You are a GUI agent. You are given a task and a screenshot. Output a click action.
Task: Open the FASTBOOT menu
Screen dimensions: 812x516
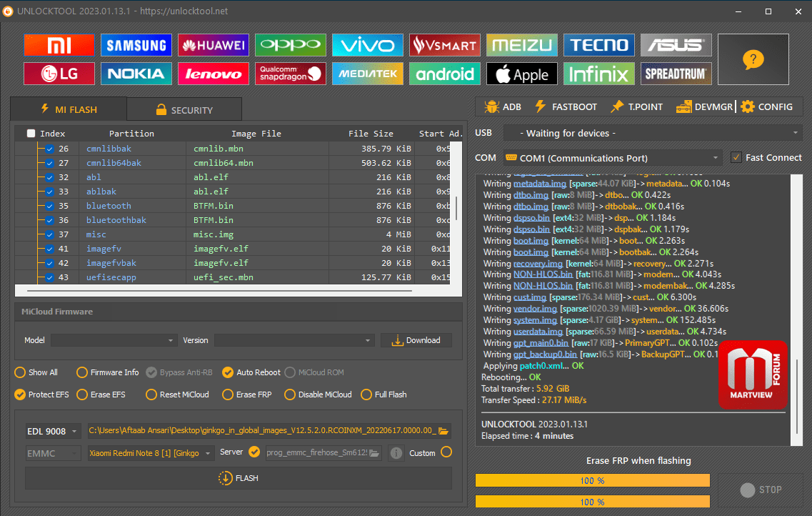pos(566,106)
